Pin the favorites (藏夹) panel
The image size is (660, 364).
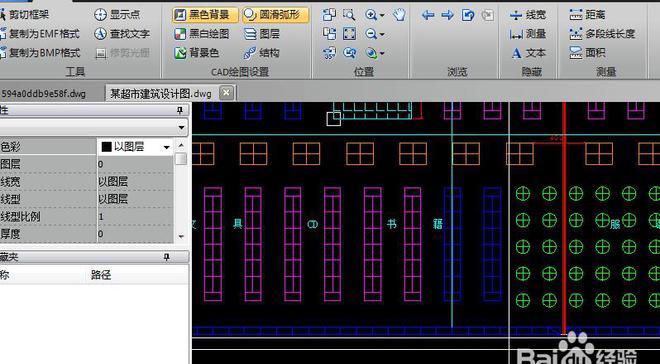coord(167,257)
